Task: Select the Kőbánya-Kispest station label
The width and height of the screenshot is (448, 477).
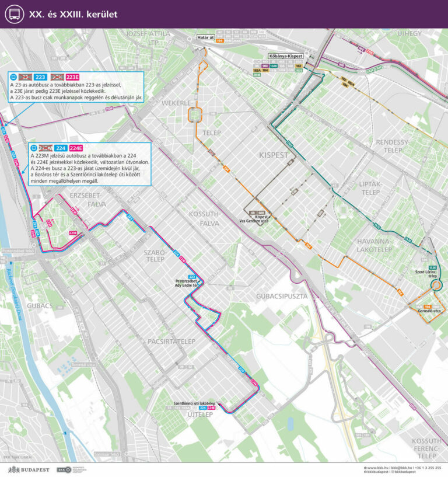Action: pyautogui.click(x=283, y=56)
